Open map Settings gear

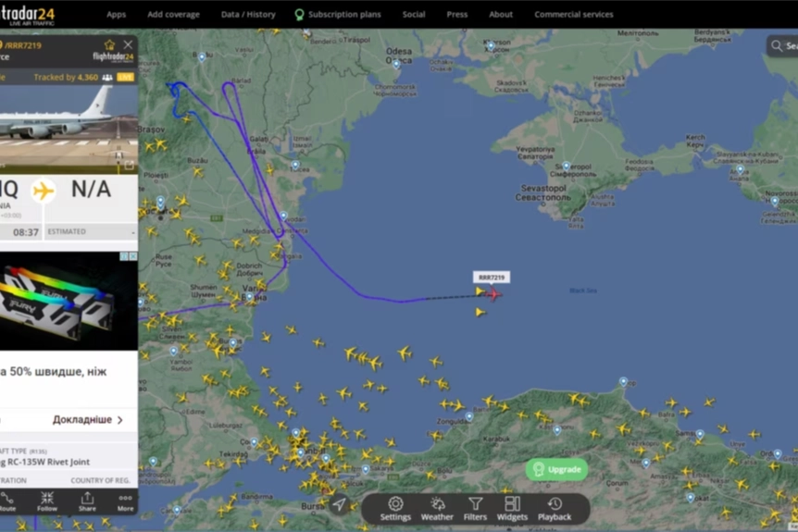point(395,508)
